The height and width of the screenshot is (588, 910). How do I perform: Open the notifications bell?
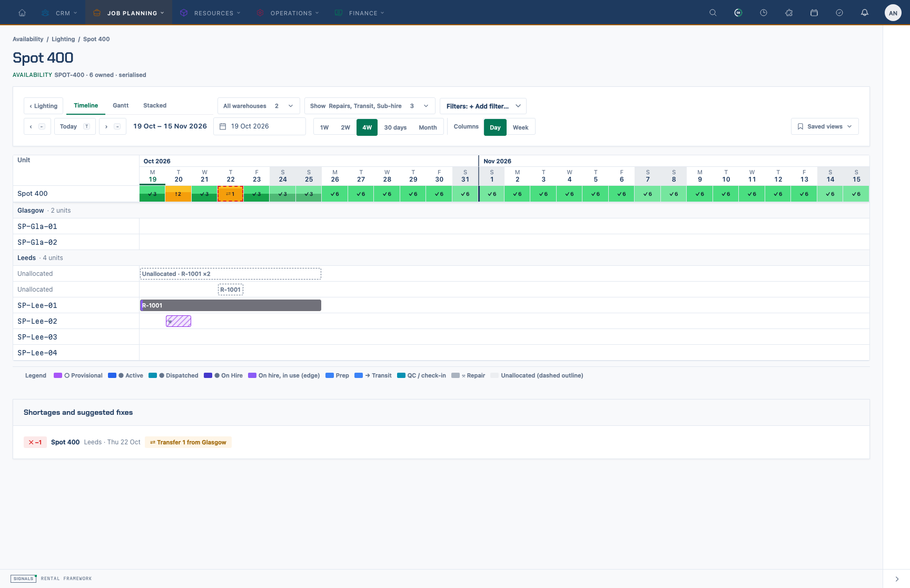point(865,13)
